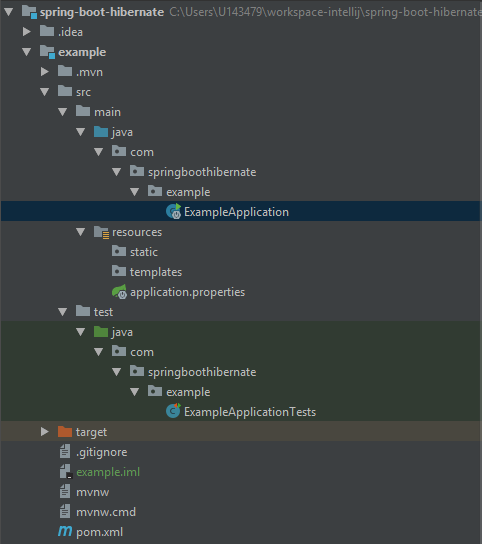This screenshot has width=482, height=544.
Task: Expand the target folder arrow
Action: point(45,432)
